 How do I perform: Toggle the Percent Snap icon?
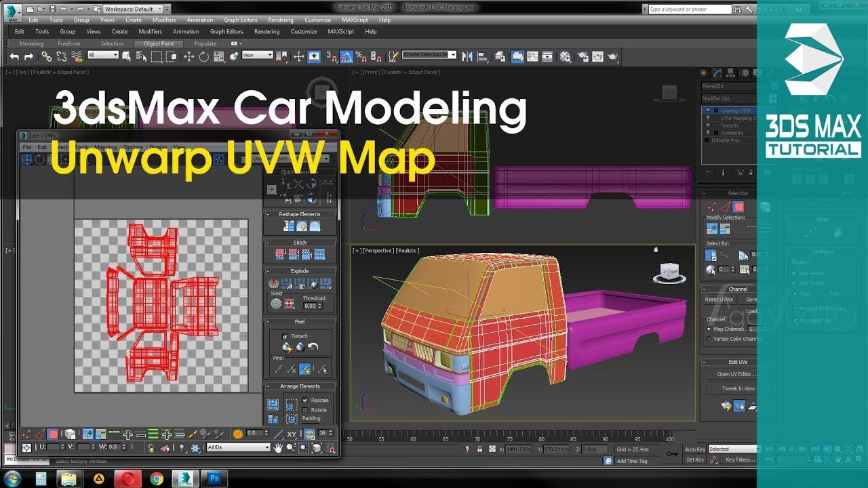pos(361,56)
